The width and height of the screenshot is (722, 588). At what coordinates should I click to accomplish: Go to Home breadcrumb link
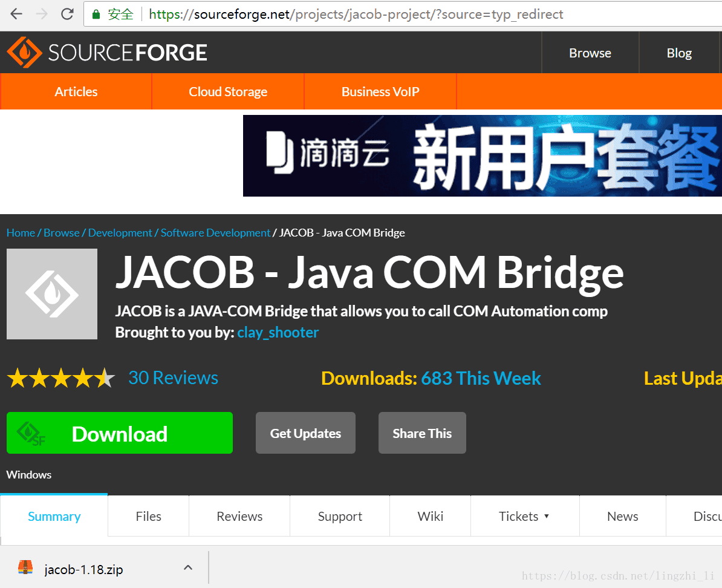(21, 233)
